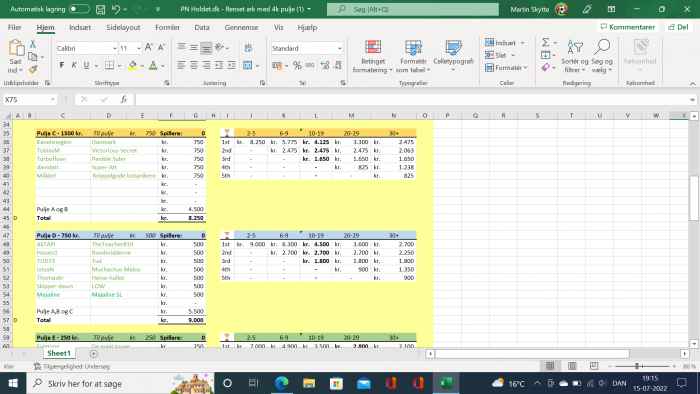Click the Del share button
700x394 pixels.
click(x=678, y=27)
